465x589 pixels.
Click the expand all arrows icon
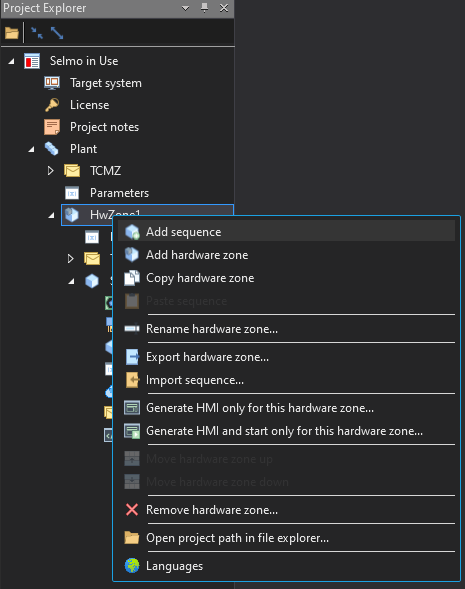coord(57,33)
